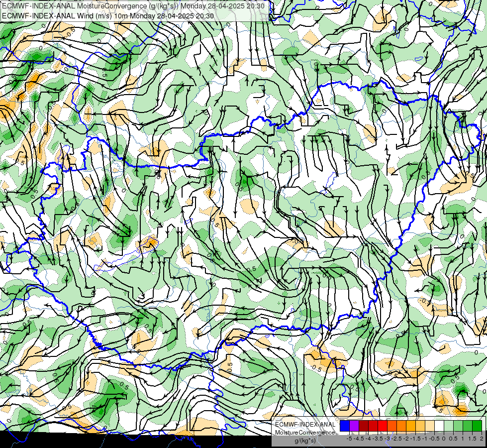Click the '-1.5' tick label in the legend

(x=415, y=439)
